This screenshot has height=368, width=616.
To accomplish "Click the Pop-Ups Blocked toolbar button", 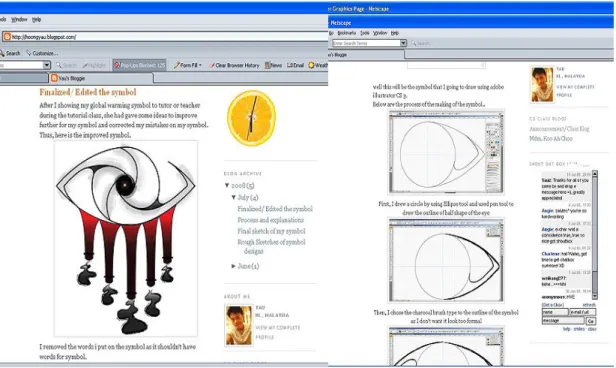I will [139, 65].
